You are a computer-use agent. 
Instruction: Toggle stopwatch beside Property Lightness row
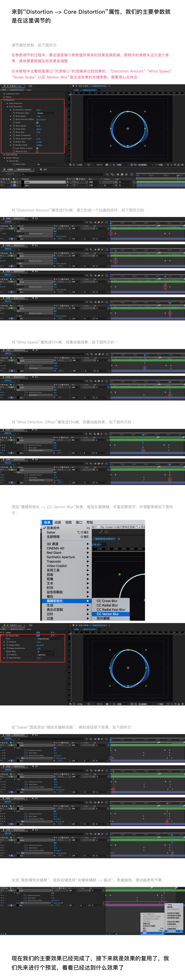point(8,655)
